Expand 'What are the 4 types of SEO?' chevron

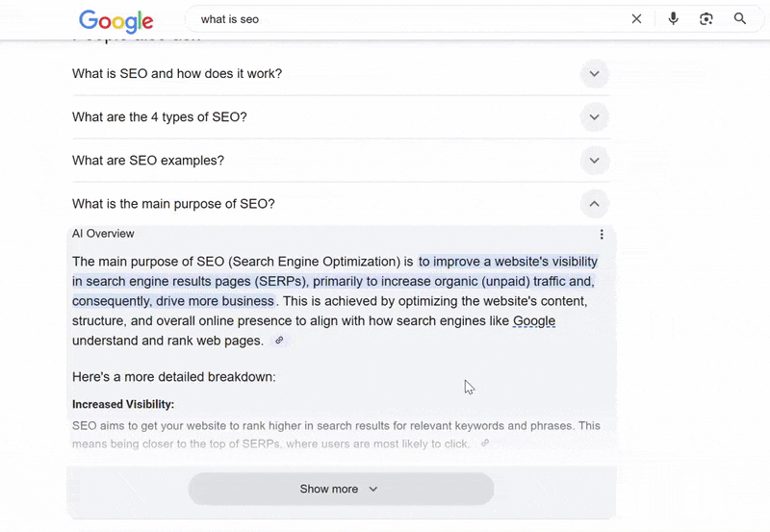(594, 117)
